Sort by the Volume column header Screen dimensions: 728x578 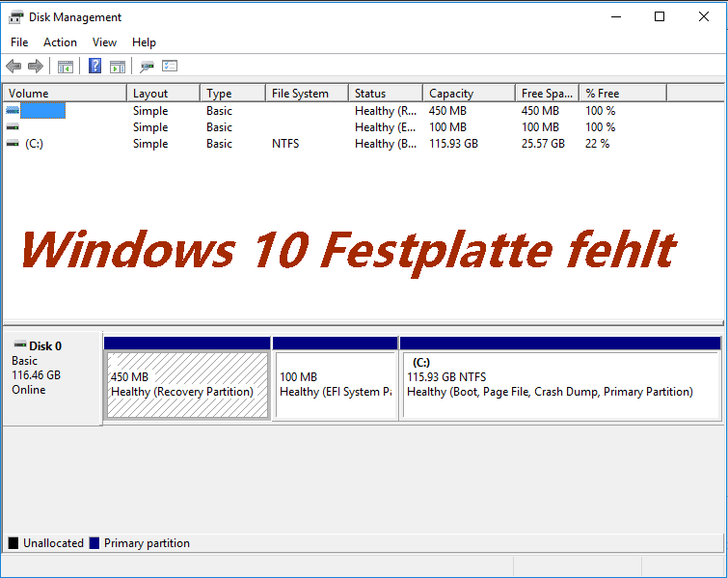tap(65, 94)
